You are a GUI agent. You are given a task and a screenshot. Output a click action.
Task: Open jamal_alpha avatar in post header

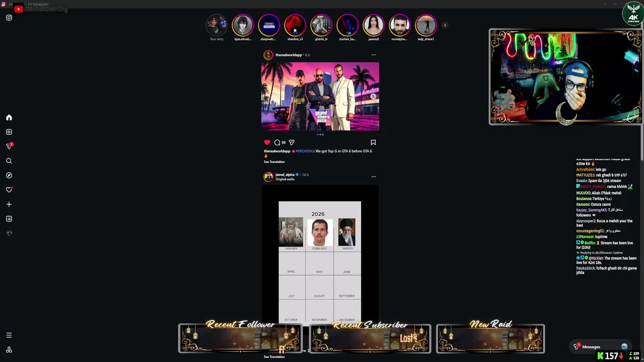click(268, 176)
